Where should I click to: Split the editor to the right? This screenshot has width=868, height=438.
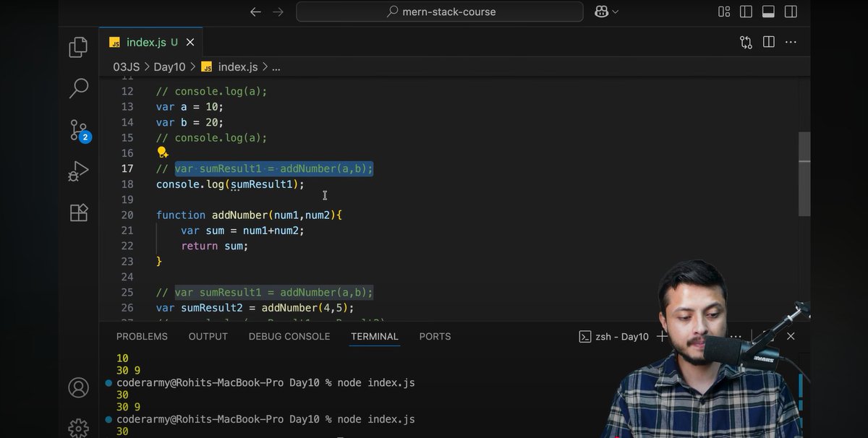pos(768,43)
